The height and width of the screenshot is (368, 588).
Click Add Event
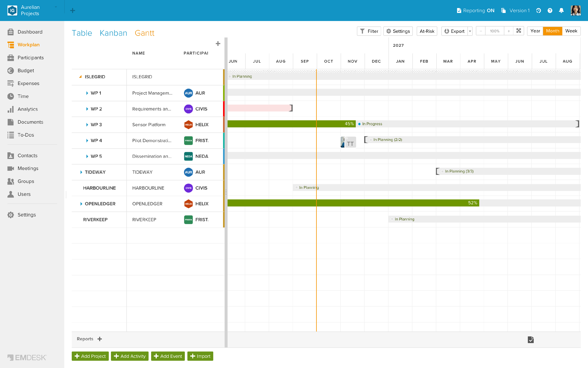[168, 356]
